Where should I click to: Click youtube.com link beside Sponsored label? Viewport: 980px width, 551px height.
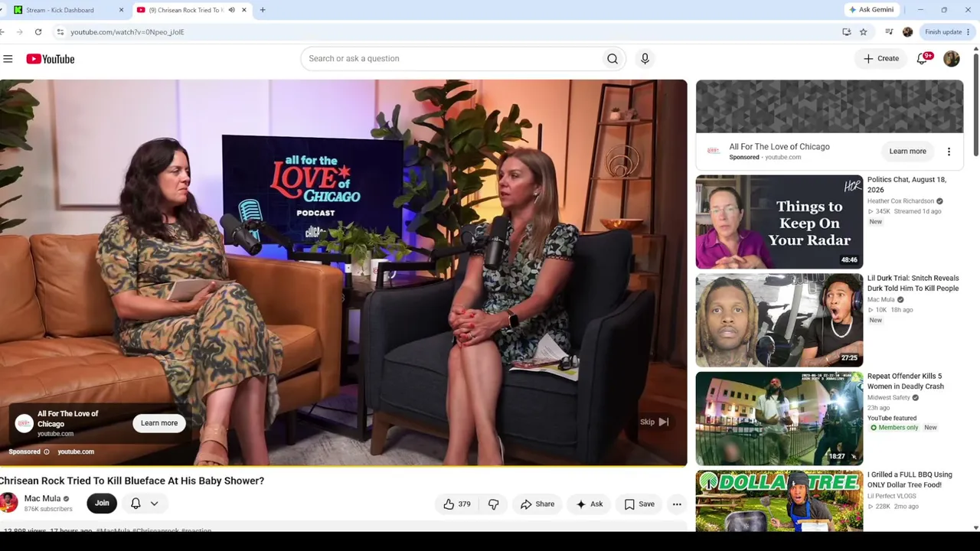click(76, 452)
